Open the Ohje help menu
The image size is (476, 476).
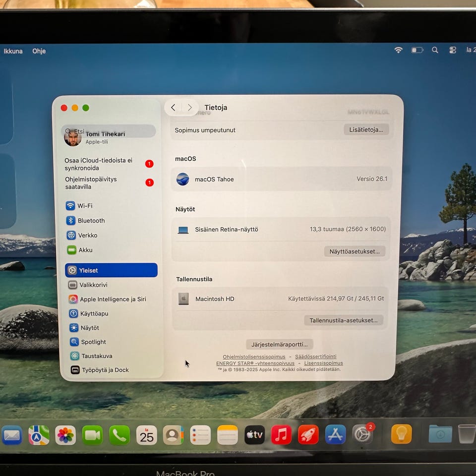pyautogui.click(x=39, y=51)
